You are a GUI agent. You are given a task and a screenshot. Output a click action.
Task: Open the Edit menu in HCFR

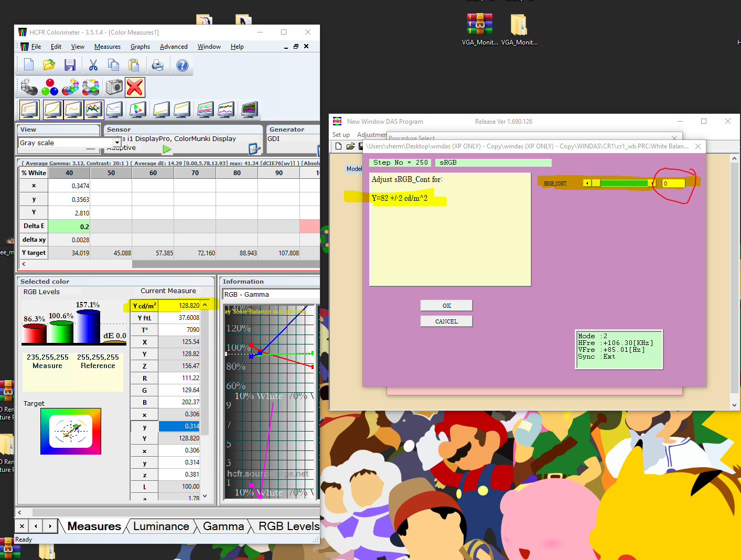click(x=56, y=47)
